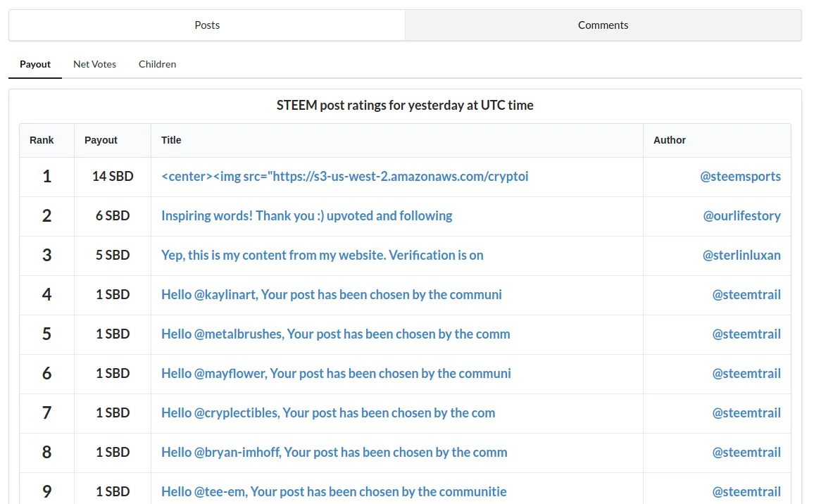The image size is (814, 504).
Task: Click the '5 SBD' payout cell
Action: pos(113,256)
